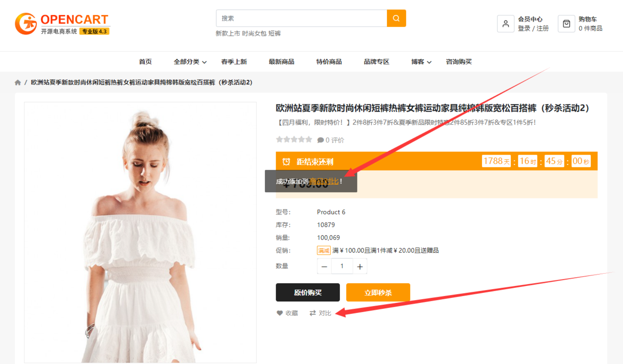This screenshot has height=364, width=623.
Task: Focus the 搜索 search box
Action: [301, 18]
